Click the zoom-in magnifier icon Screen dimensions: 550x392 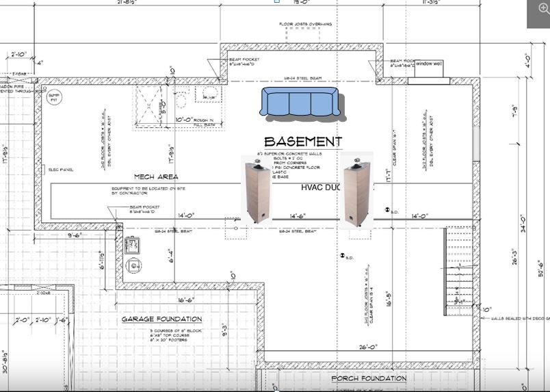click(x=543, y=9)
